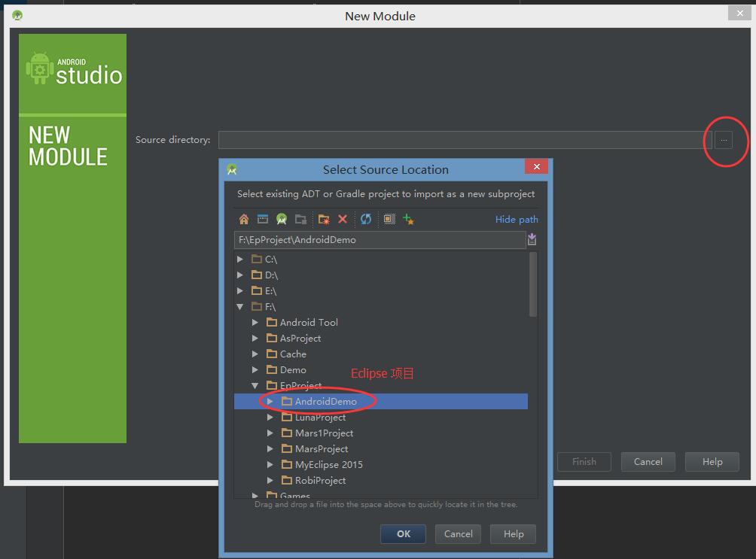Viewport: 756px width, 559px height.
Task: Expand the Mars1Project folder arrow
Action: (270, 433)
